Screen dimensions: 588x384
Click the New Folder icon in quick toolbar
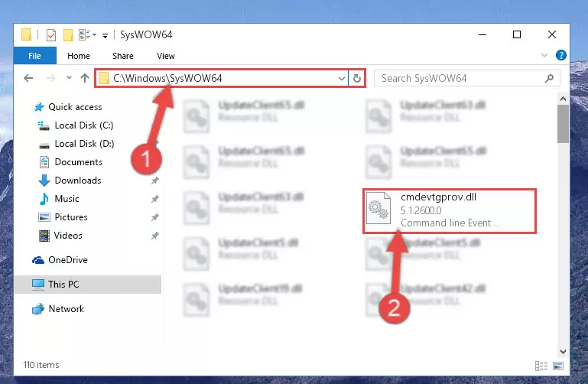pyautogui.click(x=68, y=35)
